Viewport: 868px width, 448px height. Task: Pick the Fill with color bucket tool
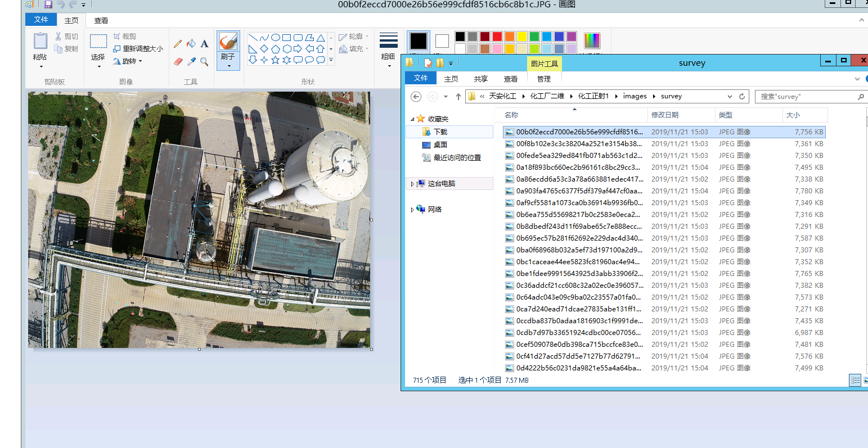point(191,44)
